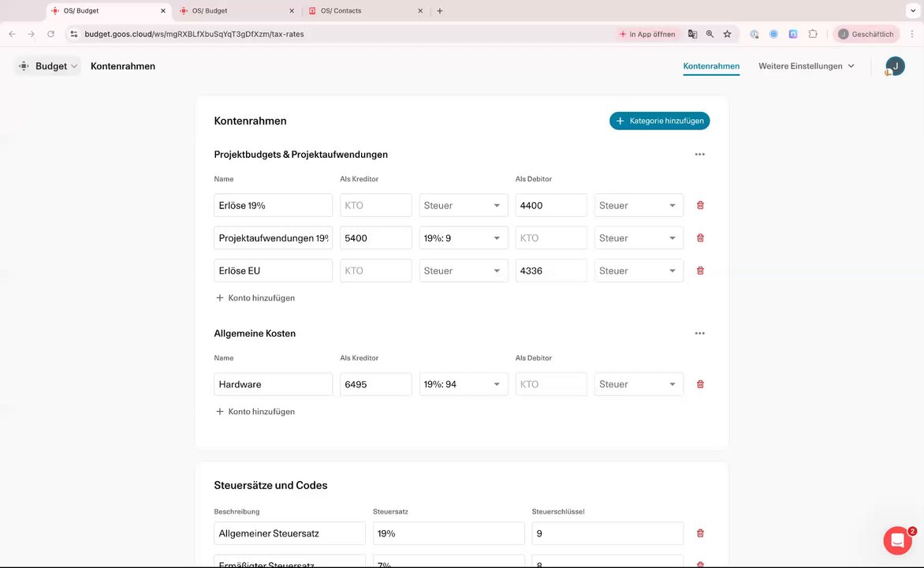
Task: Open the support chat bubble
Action: point(897,540)
